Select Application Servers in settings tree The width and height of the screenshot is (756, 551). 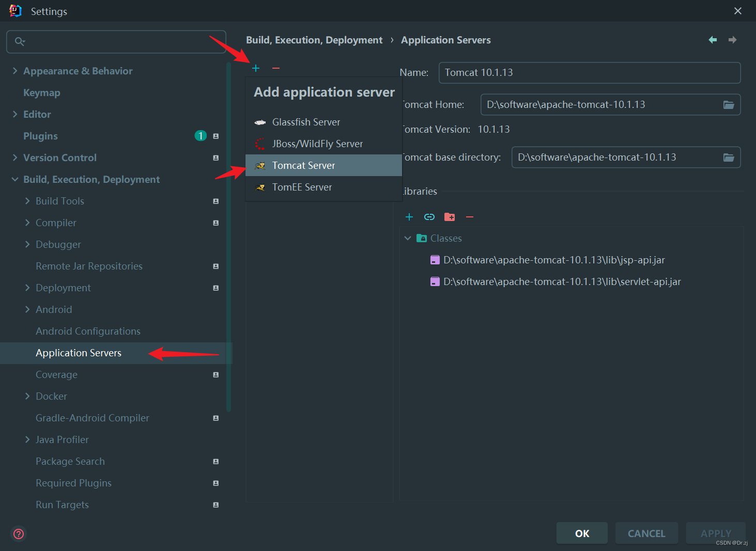coord(116,353)
